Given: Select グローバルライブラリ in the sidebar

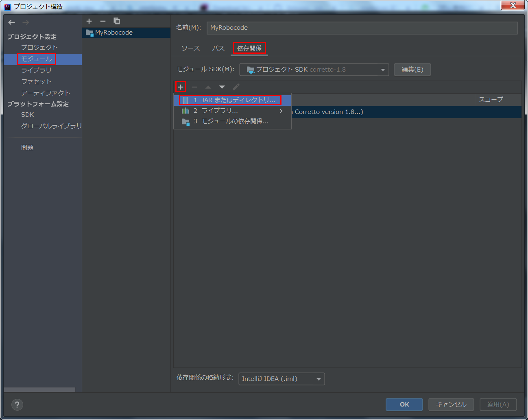Looking at the screenshot, I should coord(51,126).
